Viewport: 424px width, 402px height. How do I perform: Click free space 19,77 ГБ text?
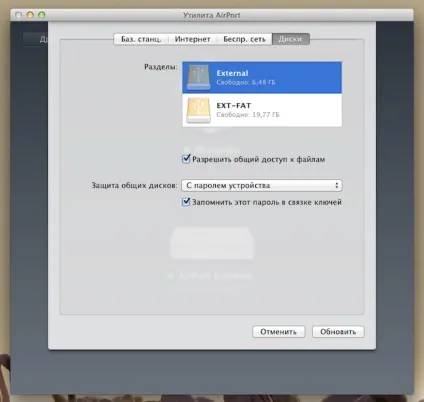point(248,115)
